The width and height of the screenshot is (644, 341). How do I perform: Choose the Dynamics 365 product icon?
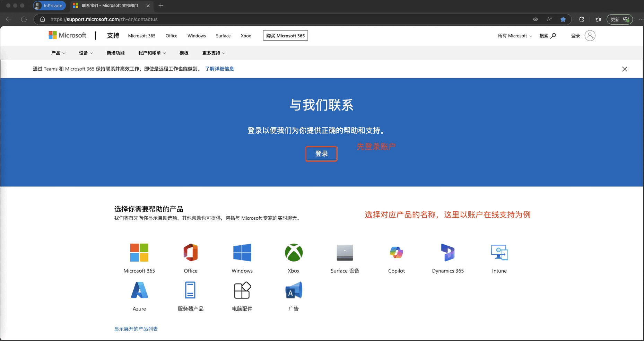tap(448, 252)
